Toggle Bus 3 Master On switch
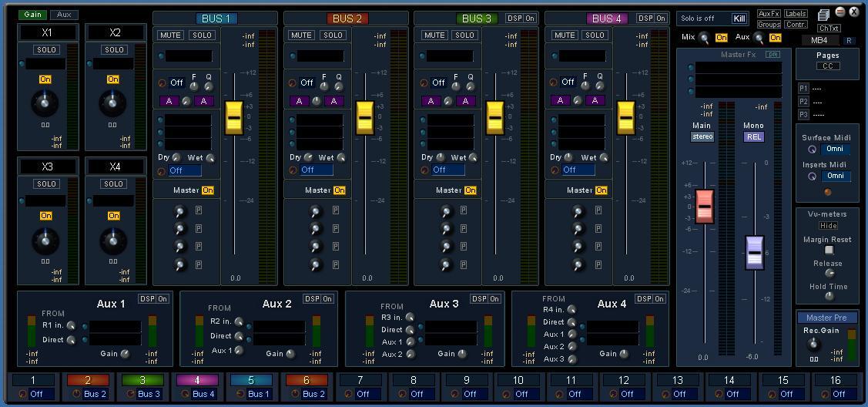Screen dimensions: 868x407 tap(470, 190)
